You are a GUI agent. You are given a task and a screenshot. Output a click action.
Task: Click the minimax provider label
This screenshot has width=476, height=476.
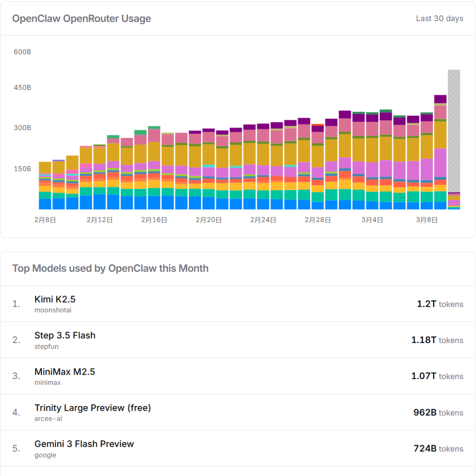click(48, 383)
